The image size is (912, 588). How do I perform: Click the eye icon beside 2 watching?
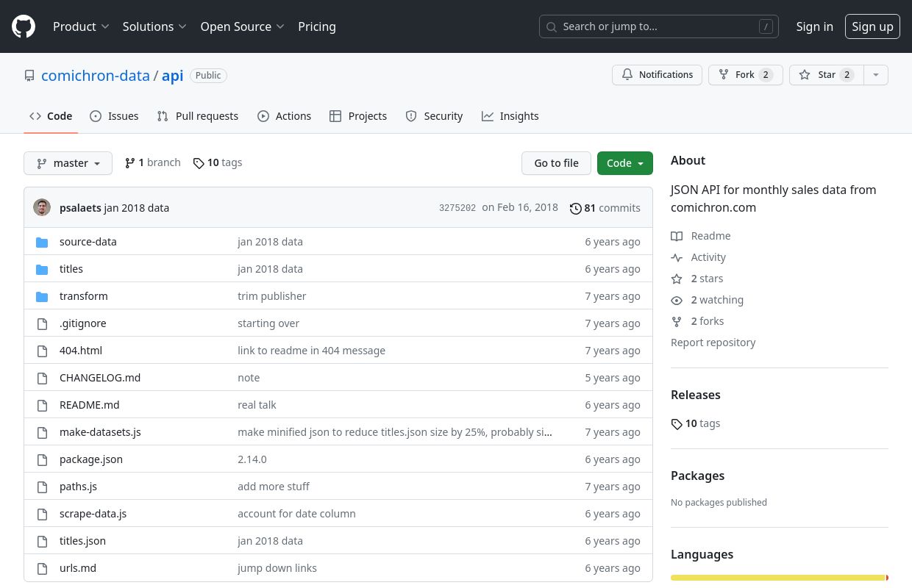tap(677, 300)
